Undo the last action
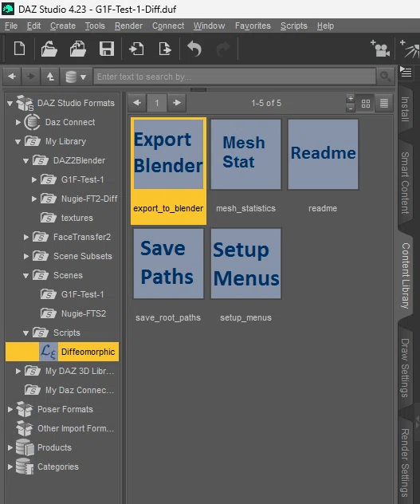Viewport: 420px width, 504px height. [194, 49]
